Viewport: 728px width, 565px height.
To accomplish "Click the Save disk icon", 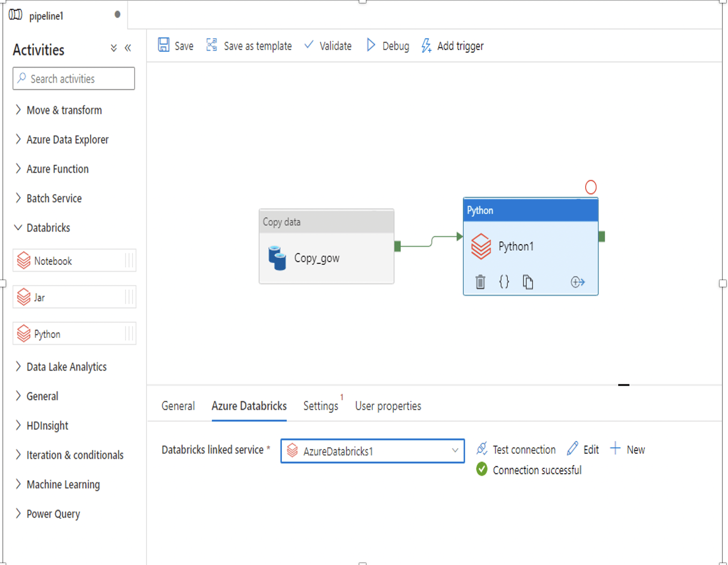I will 163,45.
